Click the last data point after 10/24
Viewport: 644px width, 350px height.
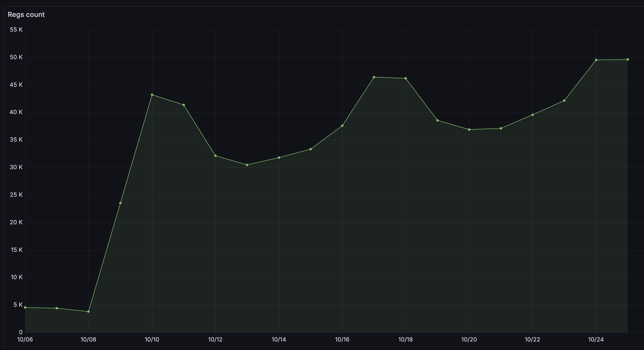pyautogui.click(x=628, y=59)
